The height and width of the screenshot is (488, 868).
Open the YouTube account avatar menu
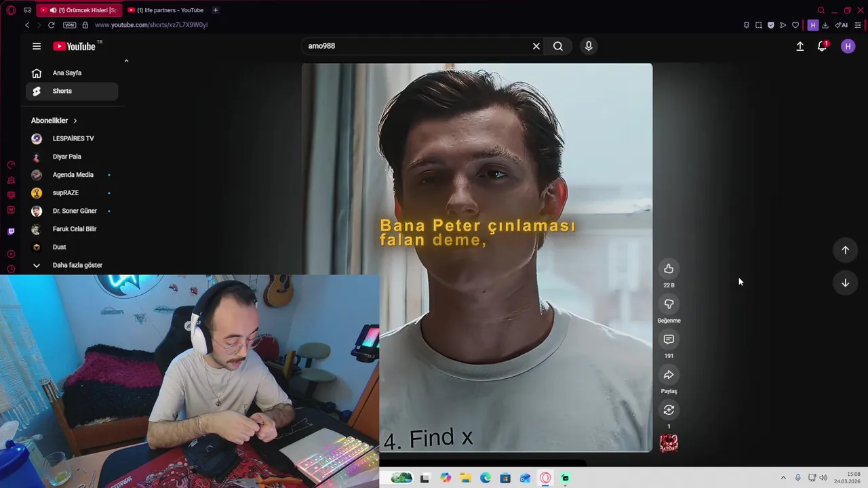click(x=848, y=46)
